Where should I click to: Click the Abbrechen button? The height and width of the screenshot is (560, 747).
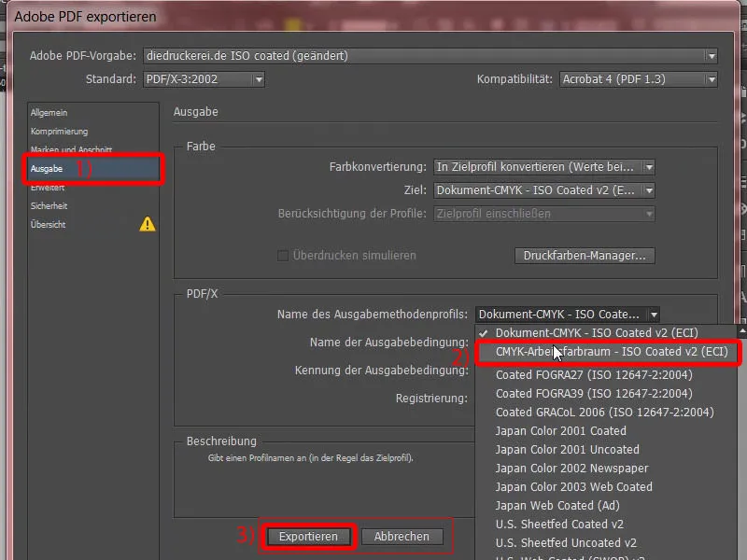click(402, 537)
